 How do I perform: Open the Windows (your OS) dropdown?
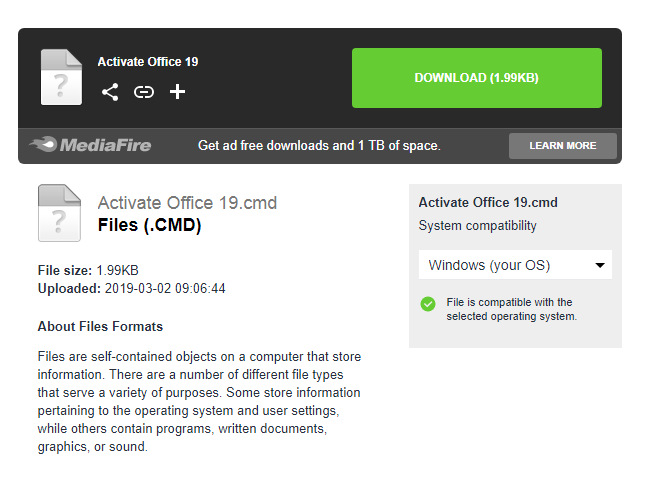click(515, 265)
